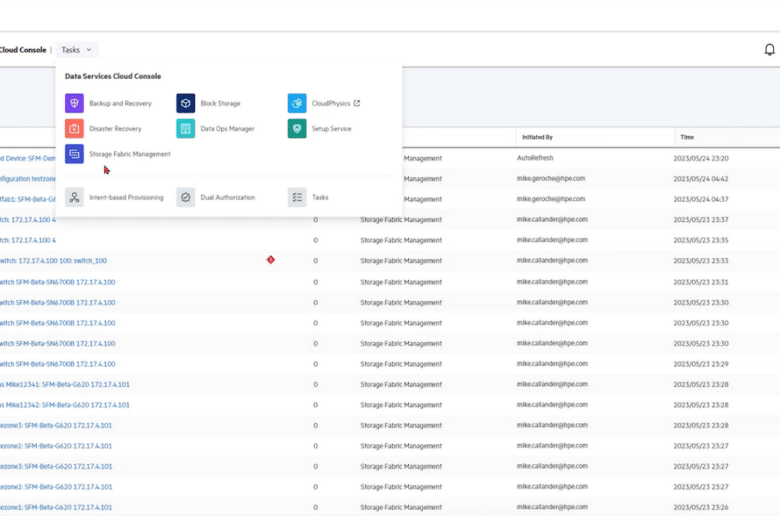Open 'Device: SFM-Dem' task link

click(x=28, y=159)
